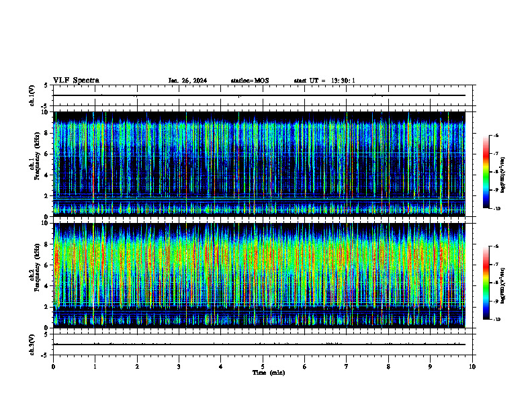Click the ch.1(V) waveform axis label

point(32,95)
